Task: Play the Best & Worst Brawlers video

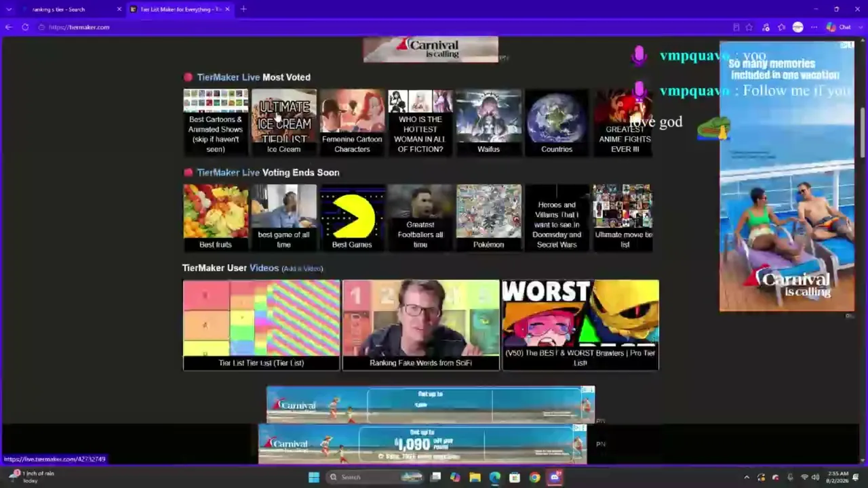Action: click(580, 325)
